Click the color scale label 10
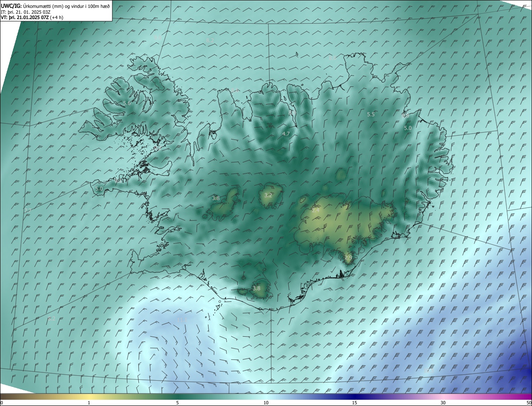The height and width of the screenshot is (406, 532). (266, 403)
